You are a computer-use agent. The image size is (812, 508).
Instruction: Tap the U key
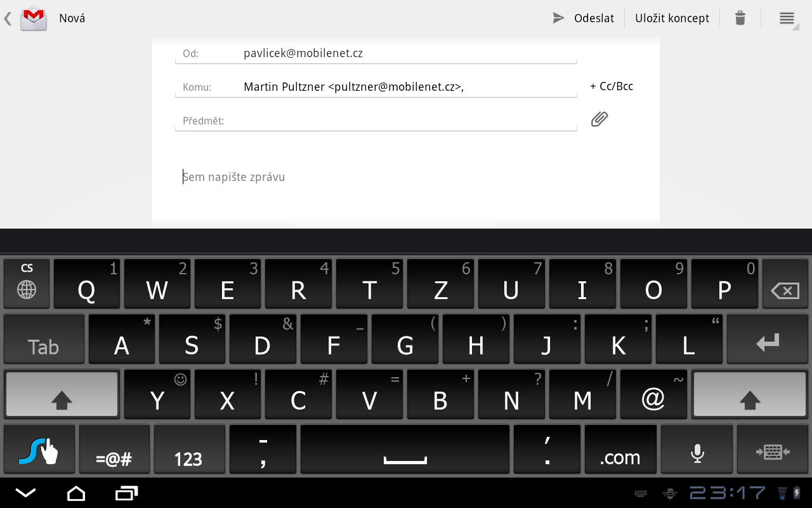pos(511,283)
